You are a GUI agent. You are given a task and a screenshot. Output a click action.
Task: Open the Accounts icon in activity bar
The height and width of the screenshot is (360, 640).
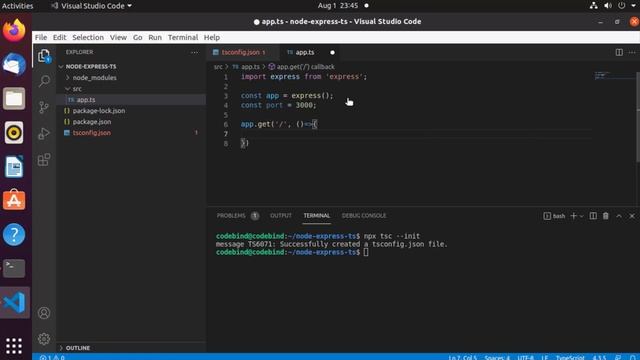tap(44, 313)
